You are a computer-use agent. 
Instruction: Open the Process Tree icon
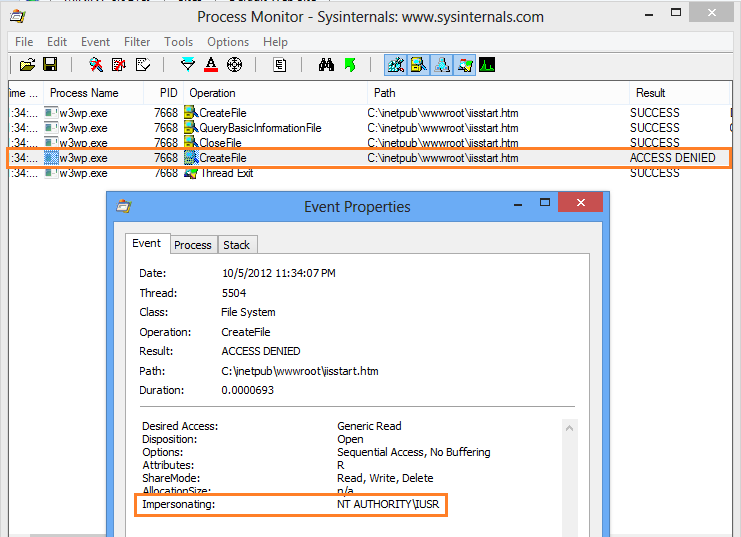click(280, 64)
